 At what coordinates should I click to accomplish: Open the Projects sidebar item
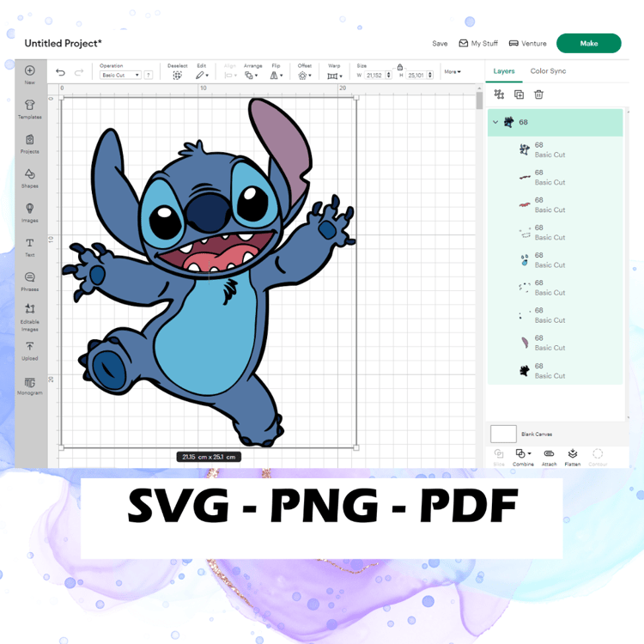(x=29, y=143)
